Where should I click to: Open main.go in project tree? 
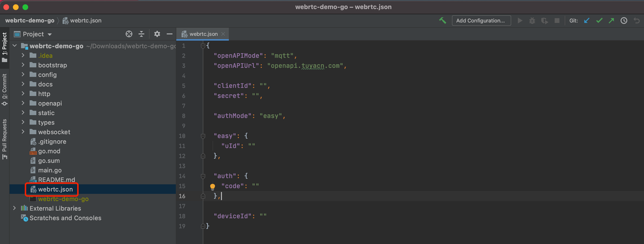[x=50, y=170]
